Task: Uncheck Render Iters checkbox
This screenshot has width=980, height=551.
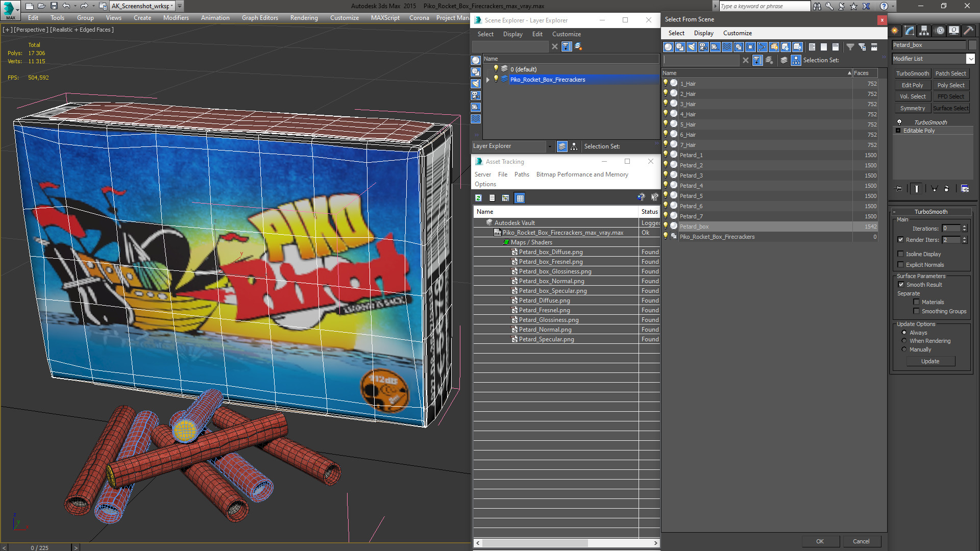Action: click(x=900, y=240)
